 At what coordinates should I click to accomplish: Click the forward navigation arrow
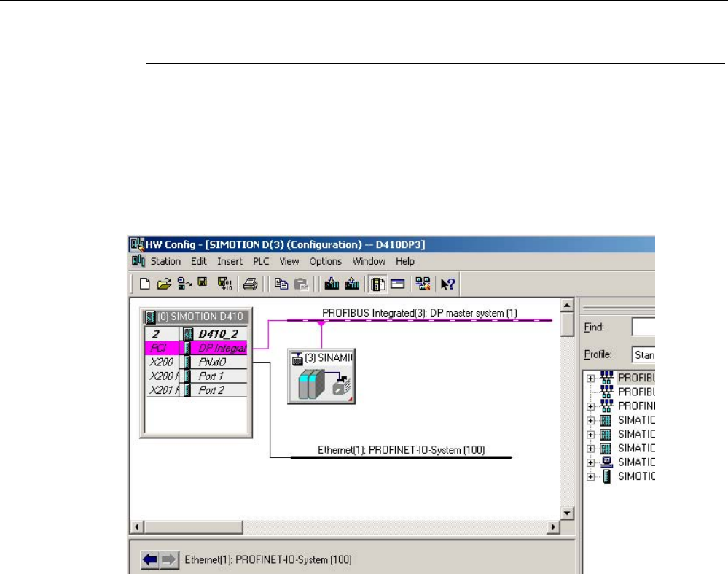[170, 559]
